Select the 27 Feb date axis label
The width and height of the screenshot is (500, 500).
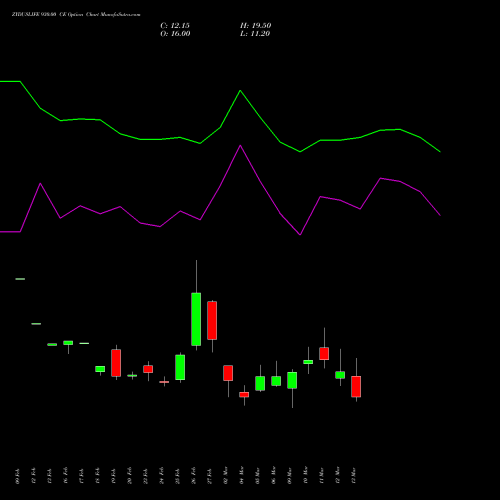click(x=210, y=476)
